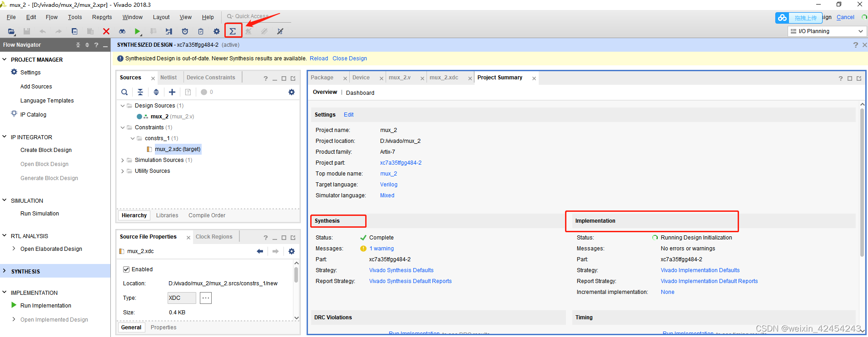Click the Type browse ellipsis button
Viewport: 868px width, 337px height.
click(x=206, y=298)
